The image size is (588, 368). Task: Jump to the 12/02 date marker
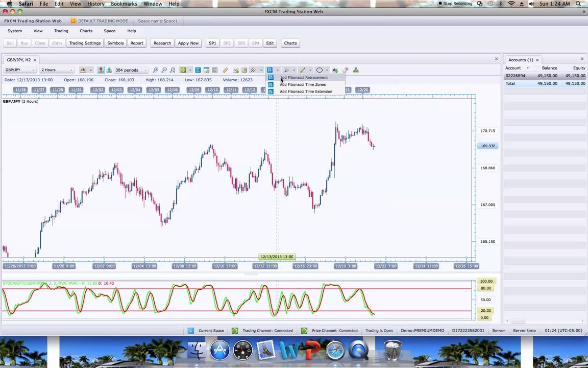(x=98, y=90)
